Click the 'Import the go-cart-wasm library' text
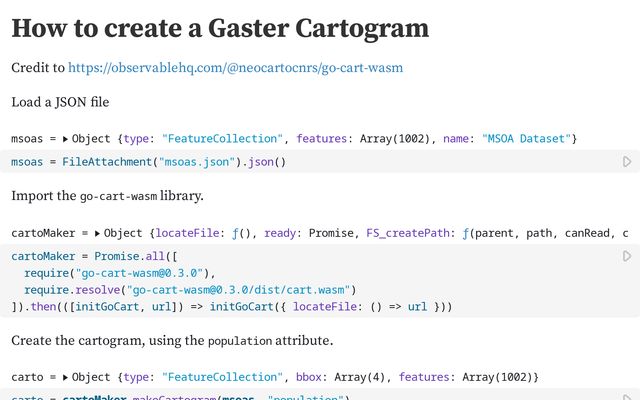The height and width of the screenshot is (400, 640). coord(107,196)
